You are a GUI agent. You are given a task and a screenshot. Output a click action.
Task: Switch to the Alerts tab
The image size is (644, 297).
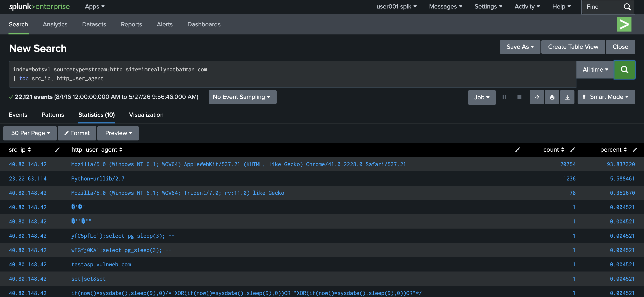point(165,24)
